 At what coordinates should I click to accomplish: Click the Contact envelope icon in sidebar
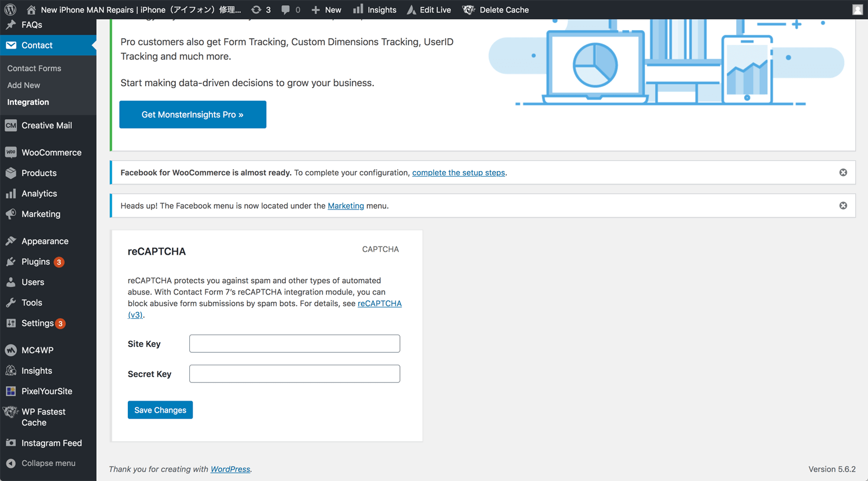(10, 45)
